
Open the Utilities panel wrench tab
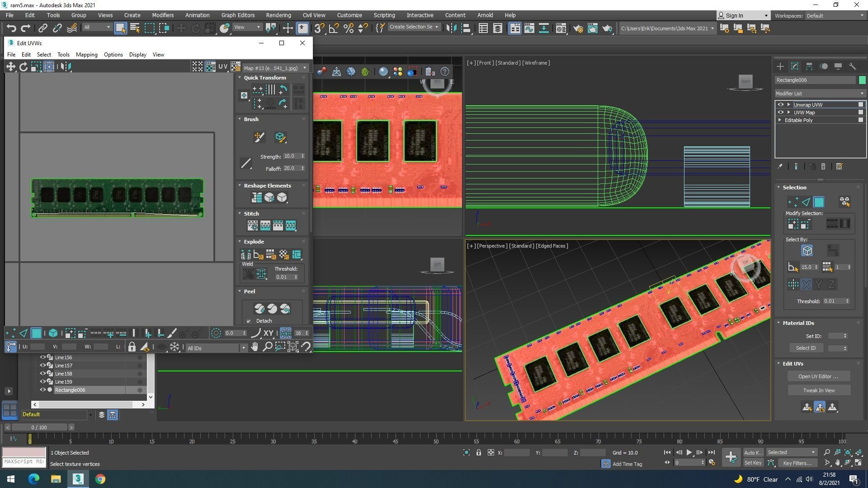853,66
